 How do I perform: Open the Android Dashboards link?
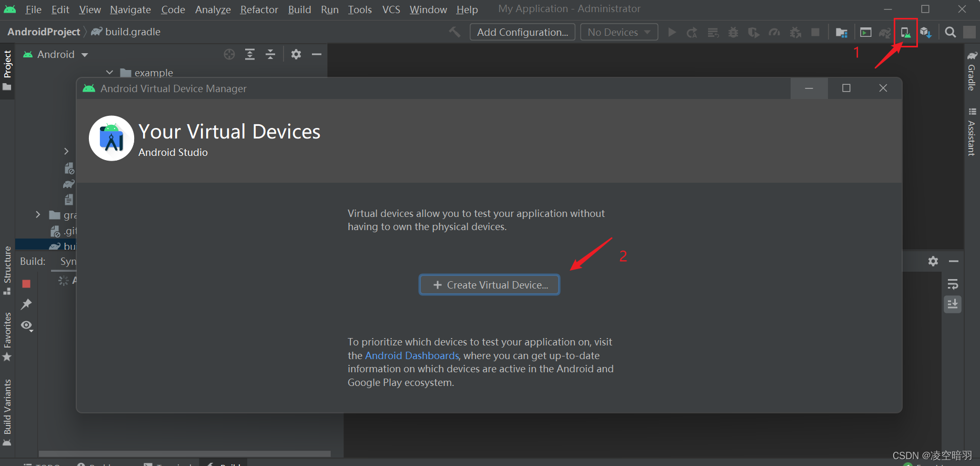(x=412, y=355)
